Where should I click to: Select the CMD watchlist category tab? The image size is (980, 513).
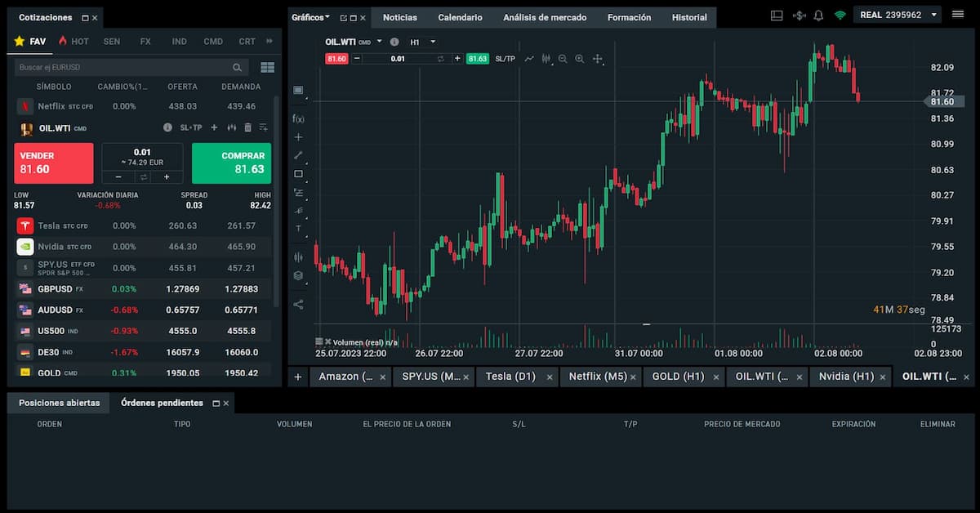tap(213, 41)
